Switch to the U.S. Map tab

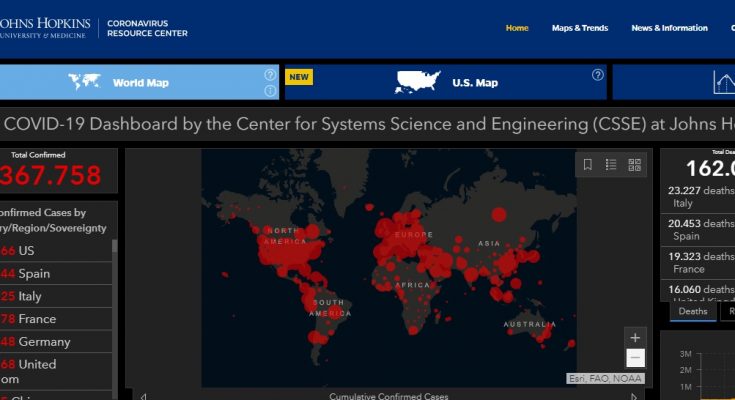click(x=446, y=82)
